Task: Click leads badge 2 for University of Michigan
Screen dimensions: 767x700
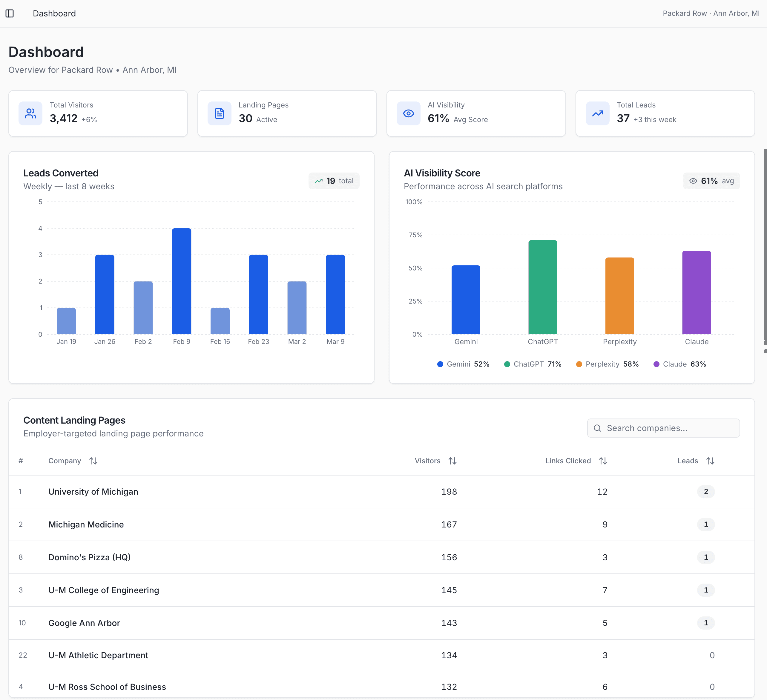Action: pos(706,492)
